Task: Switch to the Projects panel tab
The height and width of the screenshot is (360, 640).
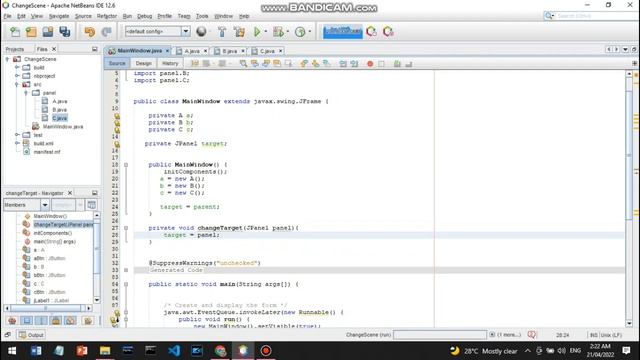Action: (x=15, y=49)
